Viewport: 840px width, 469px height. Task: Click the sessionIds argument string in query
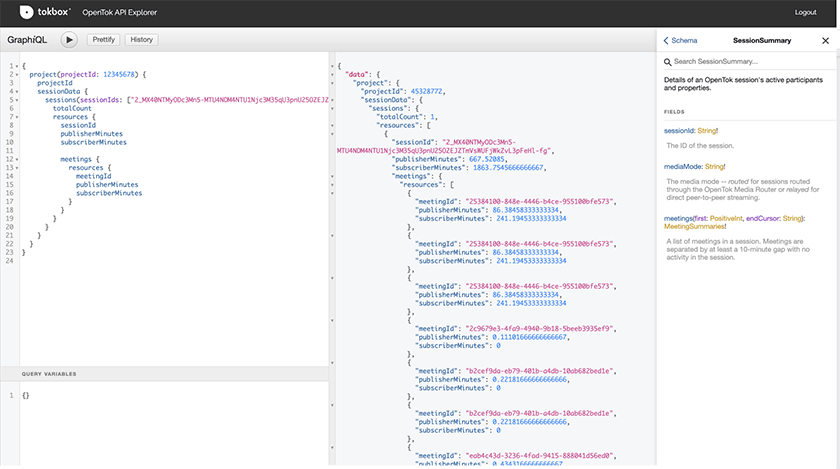(x=229, y=100)
